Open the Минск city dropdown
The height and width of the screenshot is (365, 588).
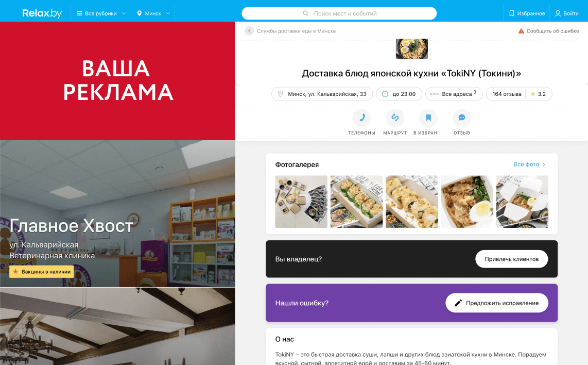pyautogui.click(x=153, y=13)
